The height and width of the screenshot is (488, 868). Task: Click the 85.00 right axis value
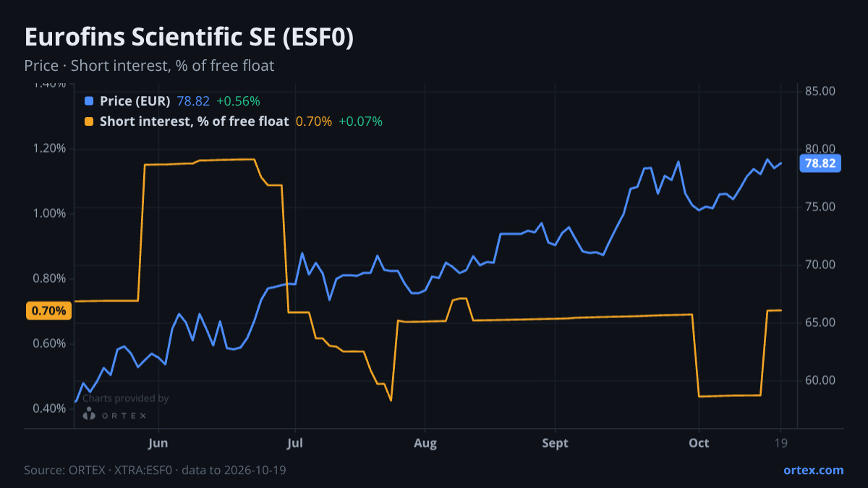(x=820, y=91)
